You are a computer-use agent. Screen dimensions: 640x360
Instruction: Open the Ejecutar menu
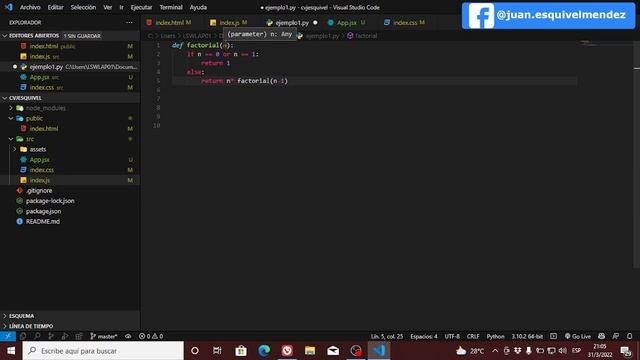[141, 7]
